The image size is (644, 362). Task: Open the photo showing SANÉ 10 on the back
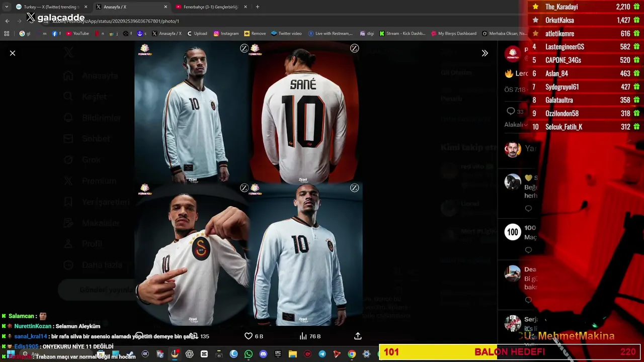[306, 112]
